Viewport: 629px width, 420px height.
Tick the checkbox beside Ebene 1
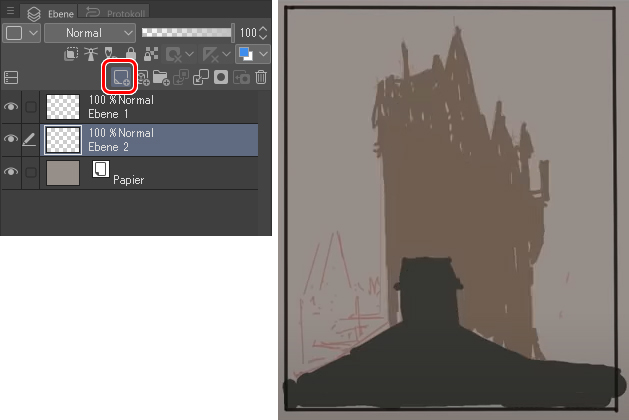[30, 107]
